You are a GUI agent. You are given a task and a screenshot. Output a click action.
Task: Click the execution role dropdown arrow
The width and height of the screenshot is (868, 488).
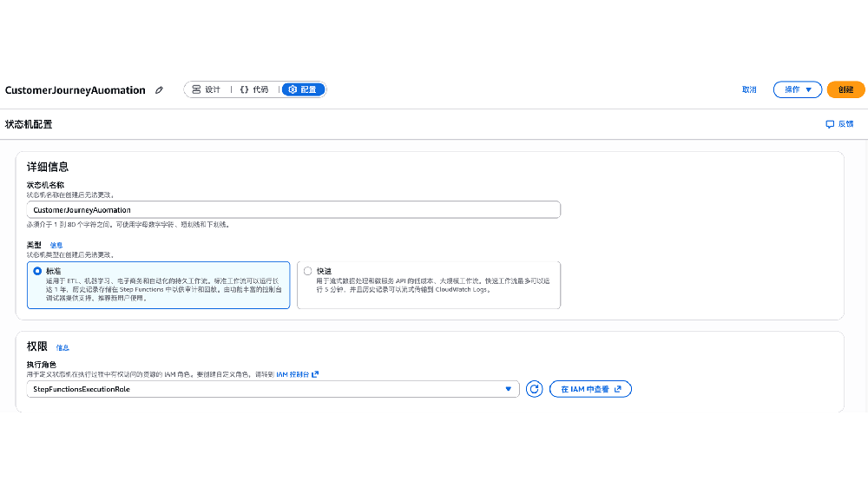pyautogui.click(x=509, y=389)
